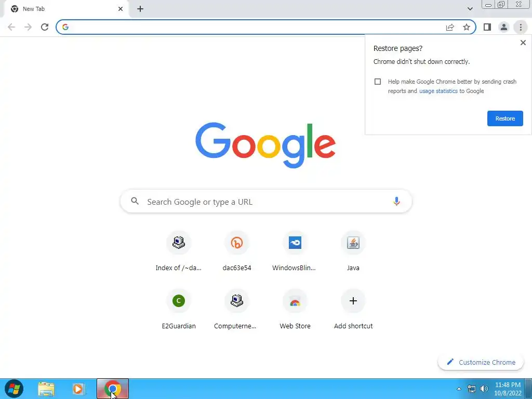
Task: Open the Index of /~da... shortcut
Action: (x=179, y=251)
